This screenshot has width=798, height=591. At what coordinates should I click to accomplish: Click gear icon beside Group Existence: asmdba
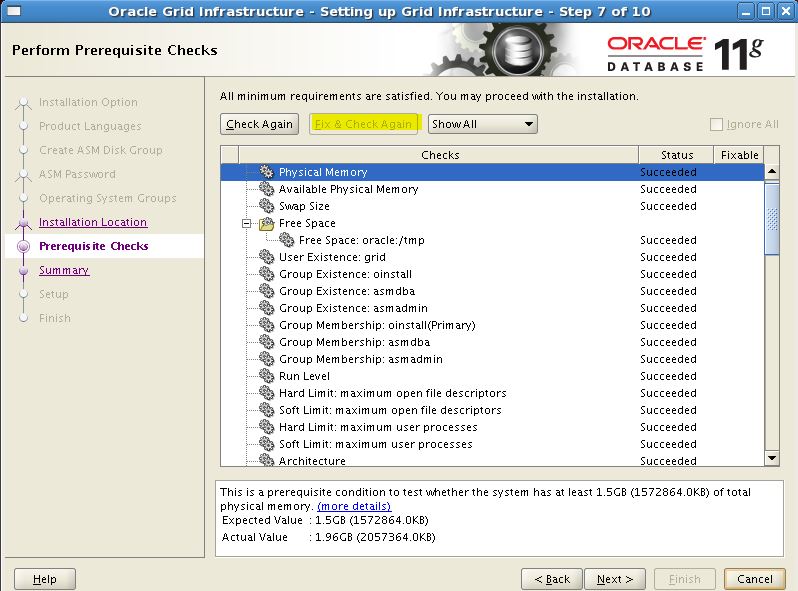point(266,291)
